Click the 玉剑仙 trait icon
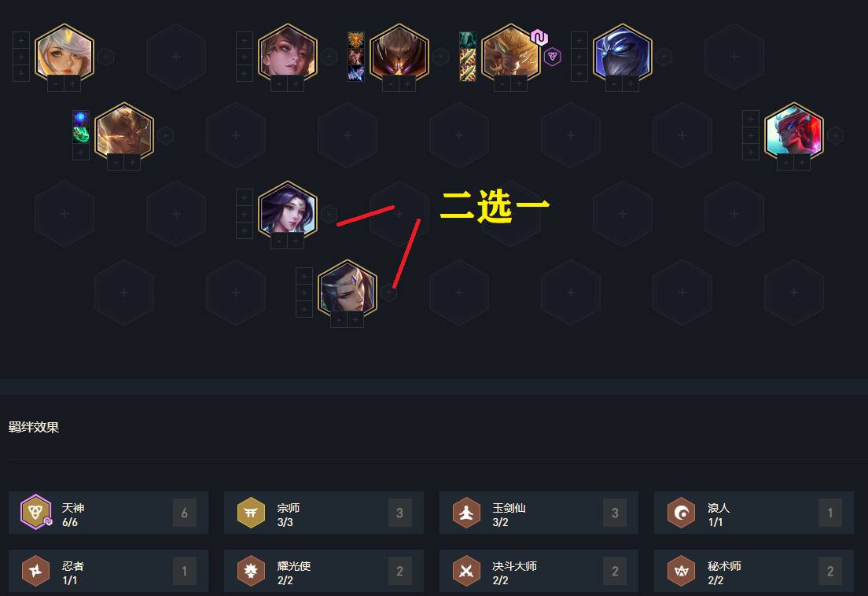The width and height of the screenshot is (868, 596). tap(466, 513)
